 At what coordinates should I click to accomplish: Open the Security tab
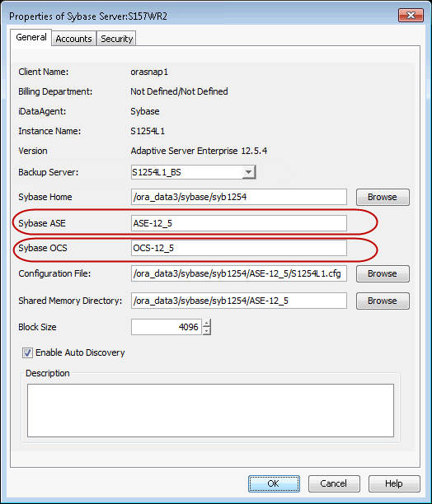tap(116, 39)
